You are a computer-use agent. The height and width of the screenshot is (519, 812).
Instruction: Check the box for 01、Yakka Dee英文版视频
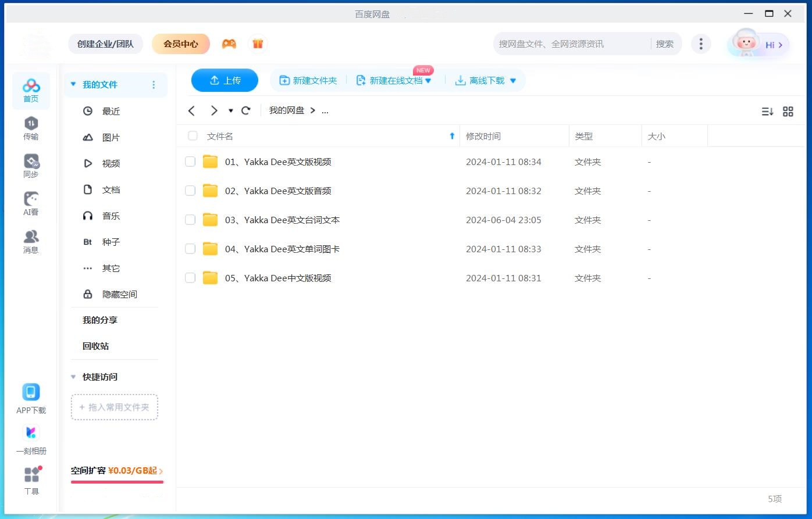(190, 162)
